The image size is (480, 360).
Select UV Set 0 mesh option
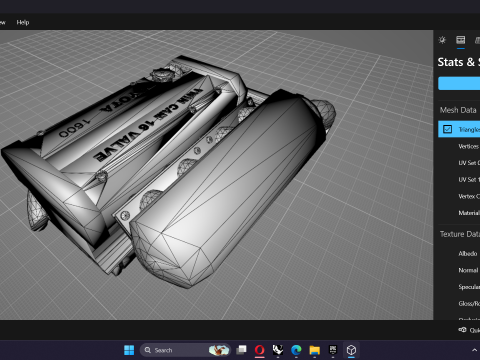[469, 163]
